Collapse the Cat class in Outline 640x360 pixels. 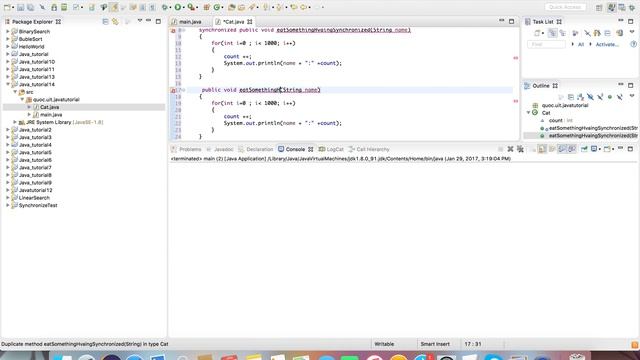(x=528, y=113)
